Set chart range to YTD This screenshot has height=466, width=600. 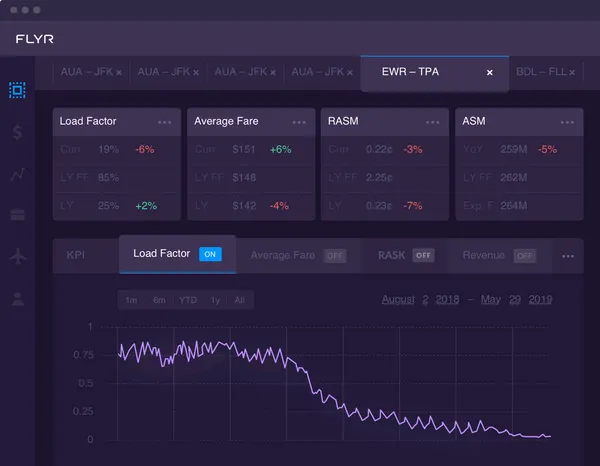point(188,300)
